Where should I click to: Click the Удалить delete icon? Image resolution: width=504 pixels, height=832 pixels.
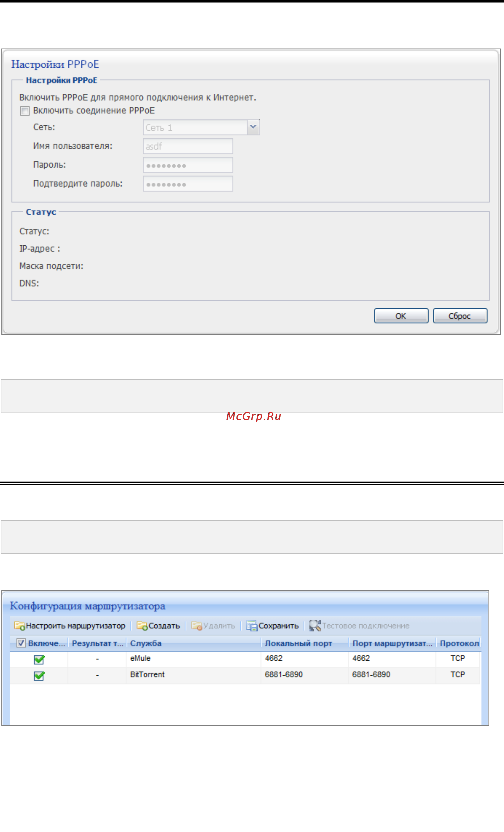197,626
